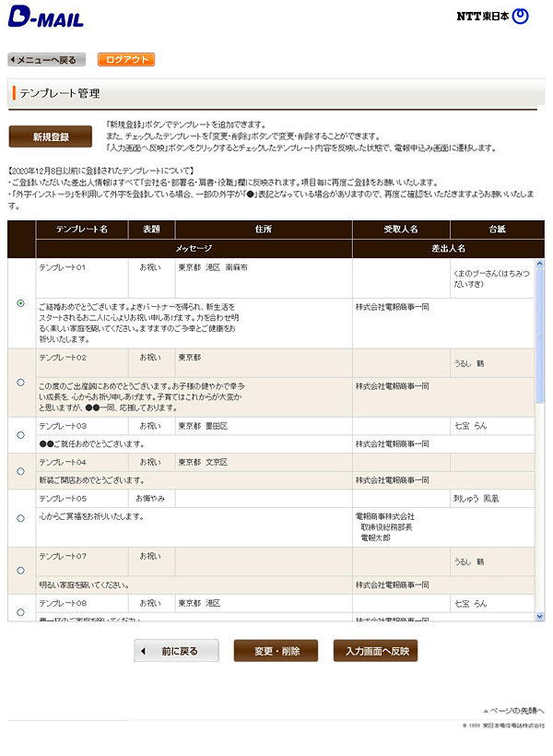This screenshot has width=553, height=756.
Task: Click the 表題 column header
Action: tap(151, 230)
